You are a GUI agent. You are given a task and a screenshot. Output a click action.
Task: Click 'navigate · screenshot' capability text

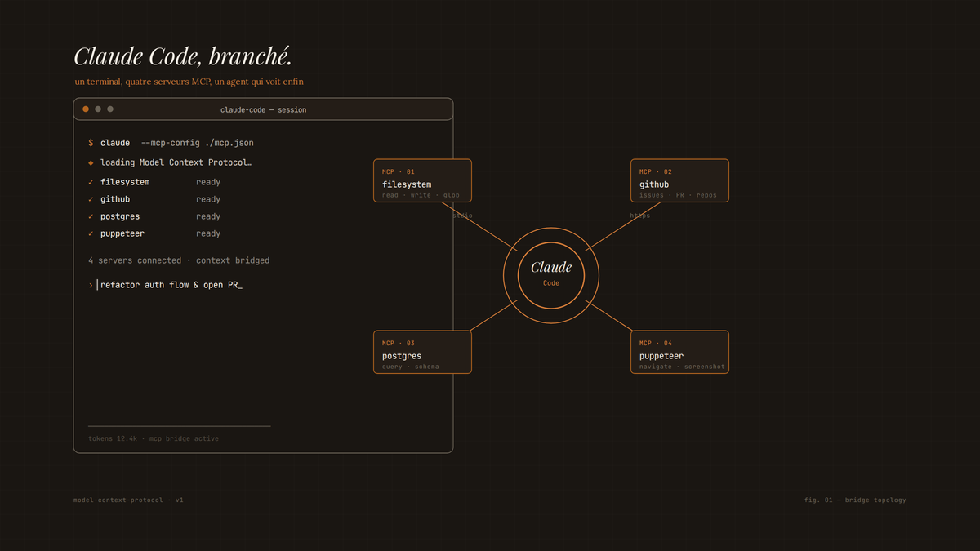click(x=682, y=367)
